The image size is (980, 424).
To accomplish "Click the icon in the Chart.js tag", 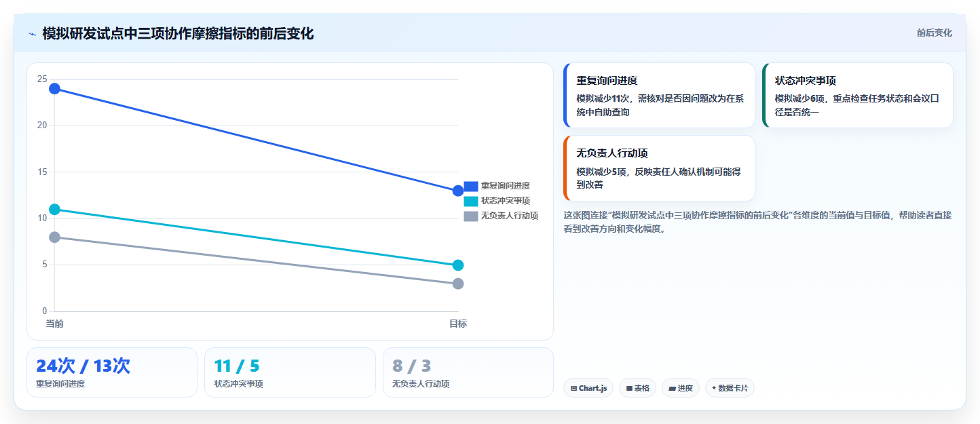I will coord(574,389).
